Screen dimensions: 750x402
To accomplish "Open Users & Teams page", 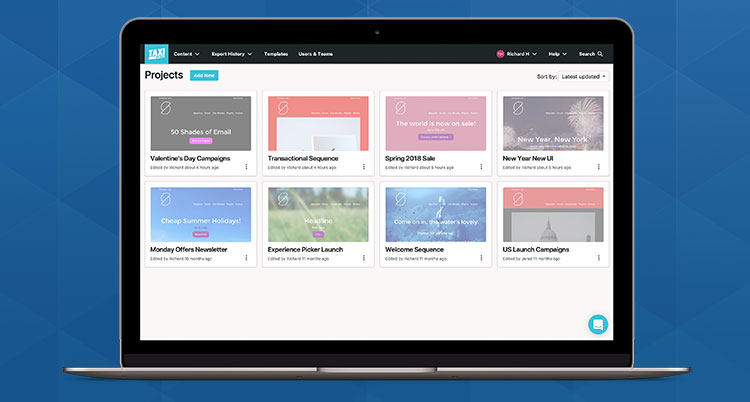I will coord(316,54).
